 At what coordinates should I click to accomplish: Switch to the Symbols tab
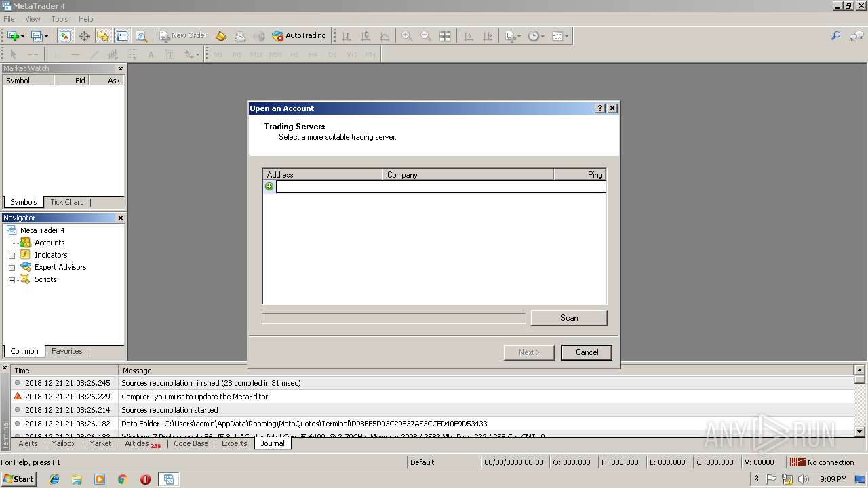[x=24, y=202]
